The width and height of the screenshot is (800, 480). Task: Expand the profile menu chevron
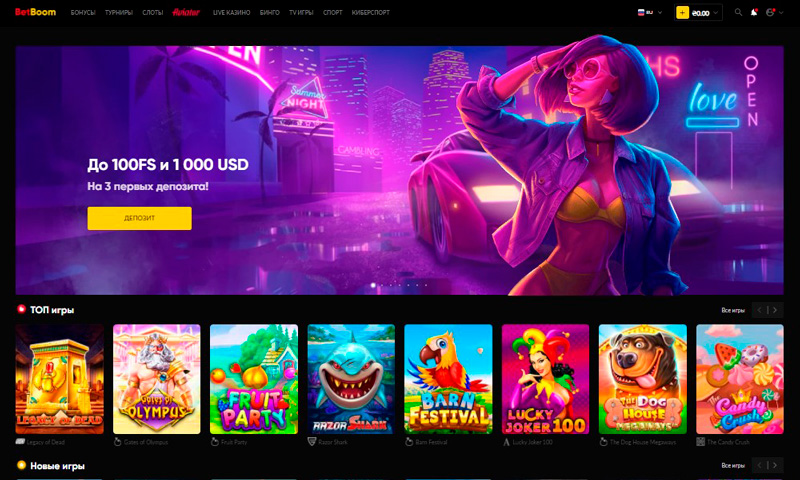click(x=781, y=13)
